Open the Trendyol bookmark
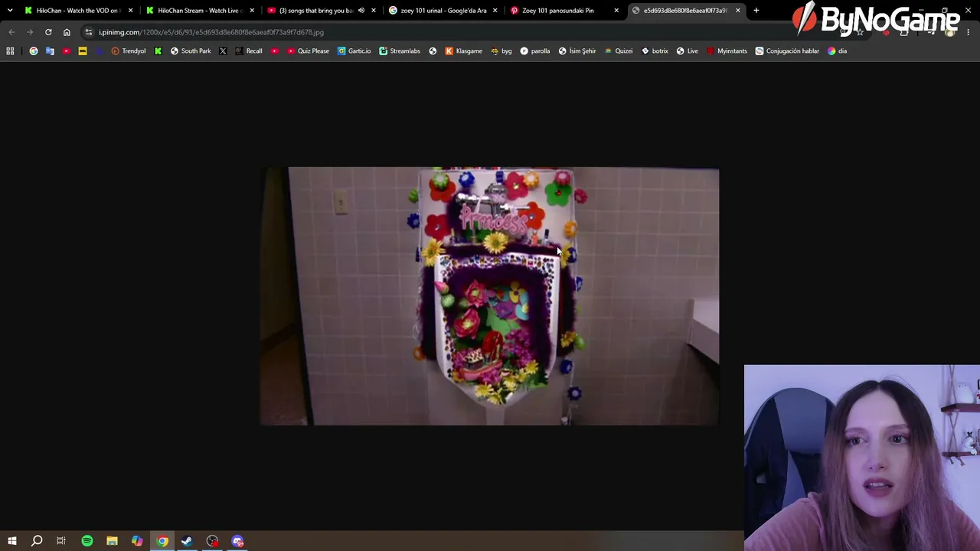Image resolution: width=980 pixels, height=551 pixels. [128, 51]
